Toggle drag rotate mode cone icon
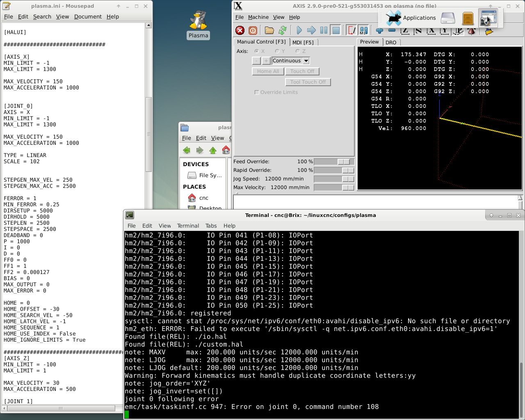The image size is (525, 420). tap(471, 31)
